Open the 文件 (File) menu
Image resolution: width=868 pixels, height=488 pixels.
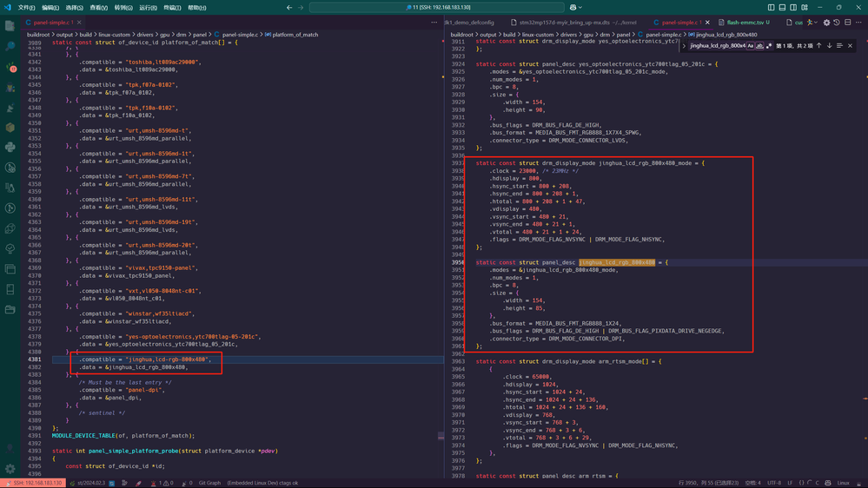(26, 8)
